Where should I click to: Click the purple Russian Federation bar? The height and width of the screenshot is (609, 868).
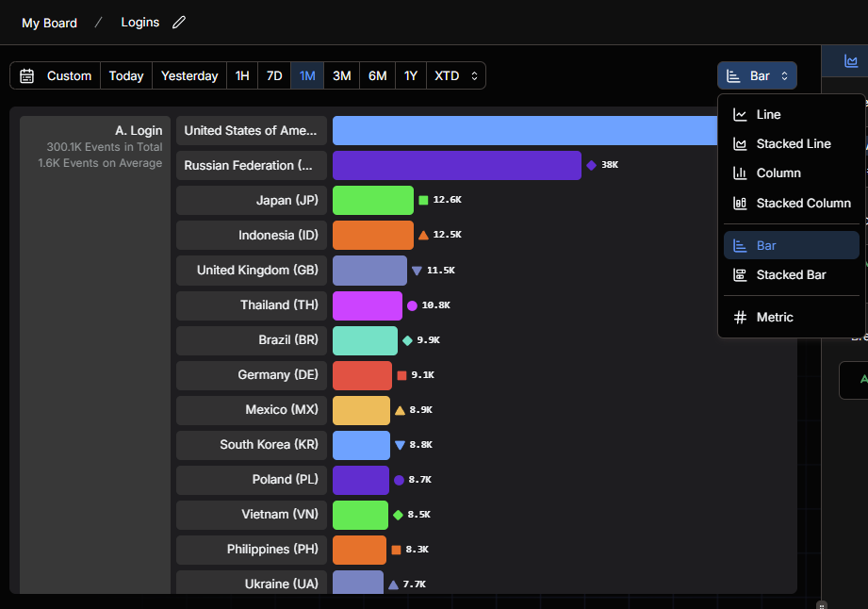click(457, 166)
